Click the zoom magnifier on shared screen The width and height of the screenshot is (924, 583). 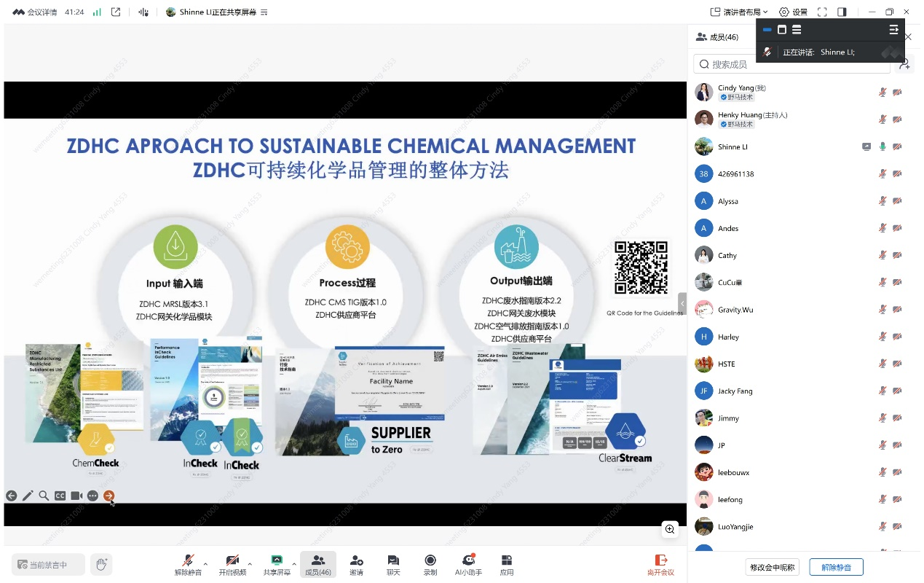point(670,530)
